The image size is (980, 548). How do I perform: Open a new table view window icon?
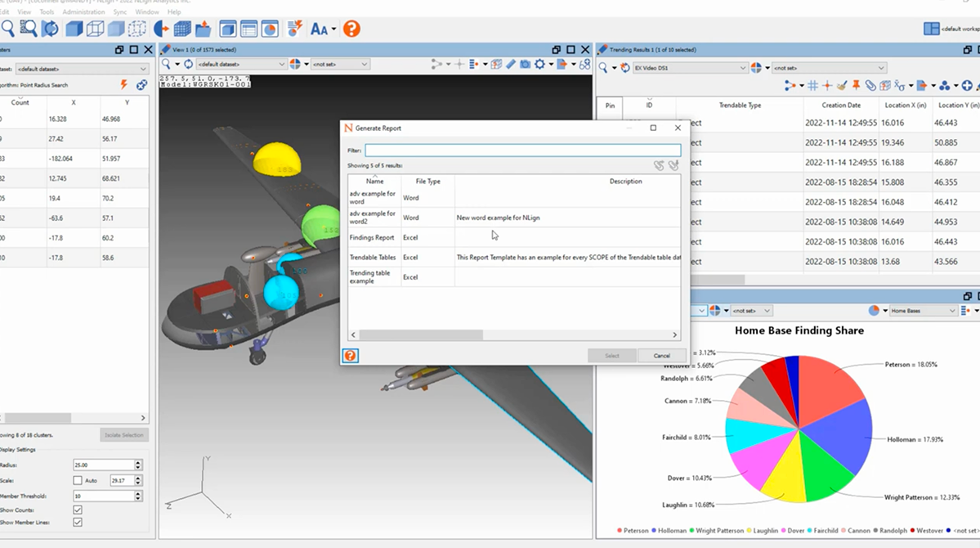(248, 28)
